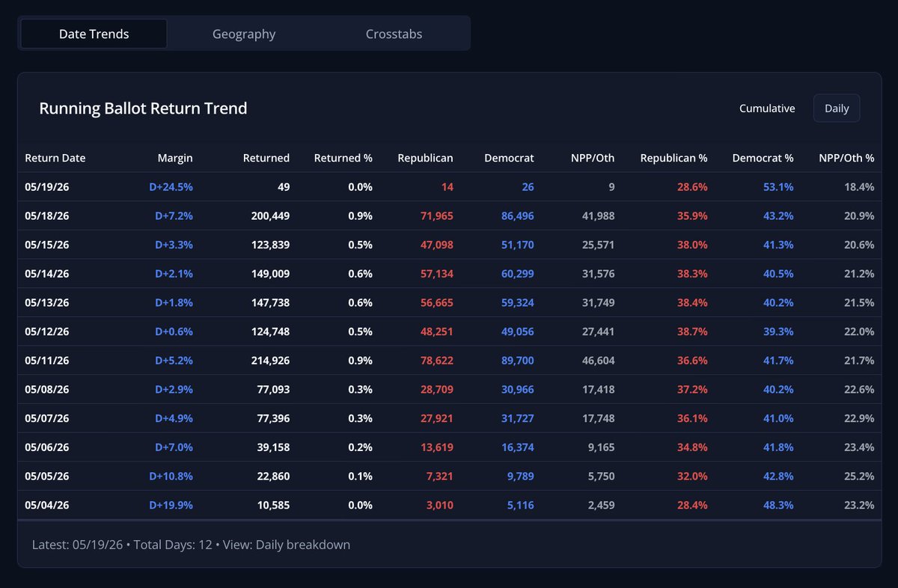The width and height of the screenshot is (898, 588).
Task: Click the 25.2% NPP/Oth percentage
Action: (x=859, y=476)
